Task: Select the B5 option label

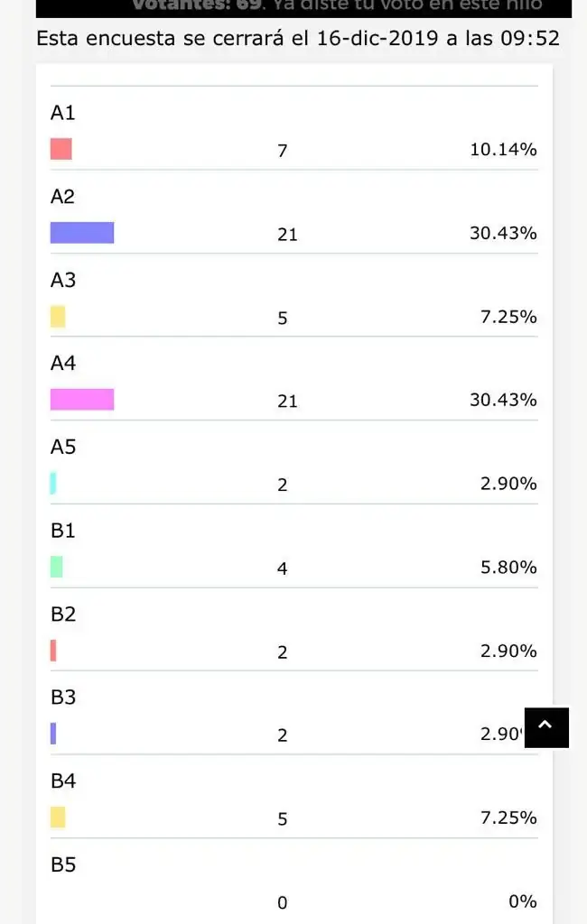Action: [63, 864]
